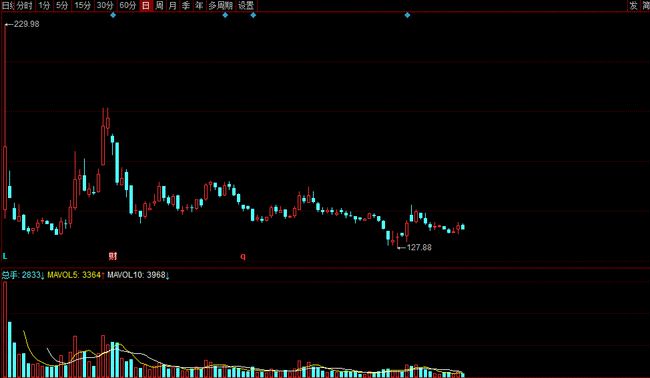Select the 1分 one-minute period

click(44, 5)
